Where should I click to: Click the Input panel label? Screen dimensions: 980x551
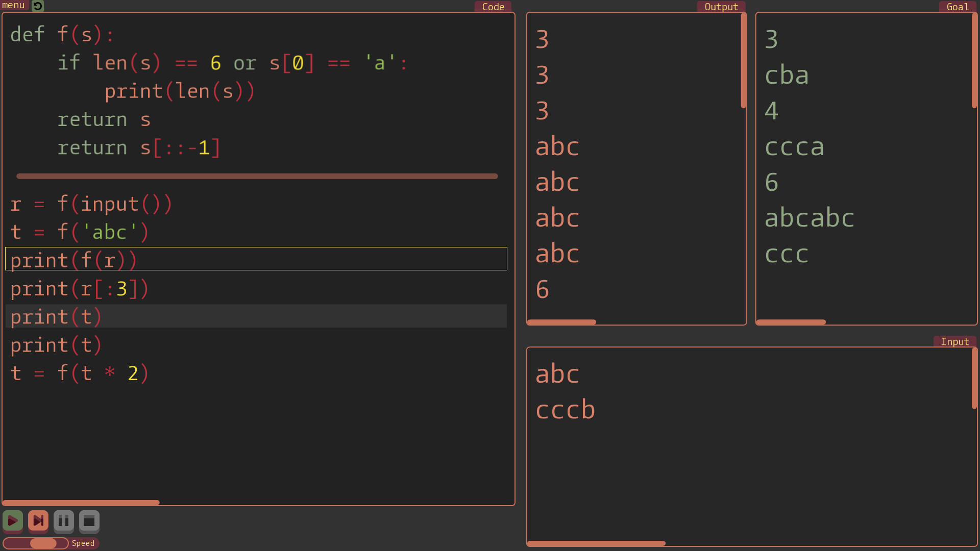pos(954,341)
